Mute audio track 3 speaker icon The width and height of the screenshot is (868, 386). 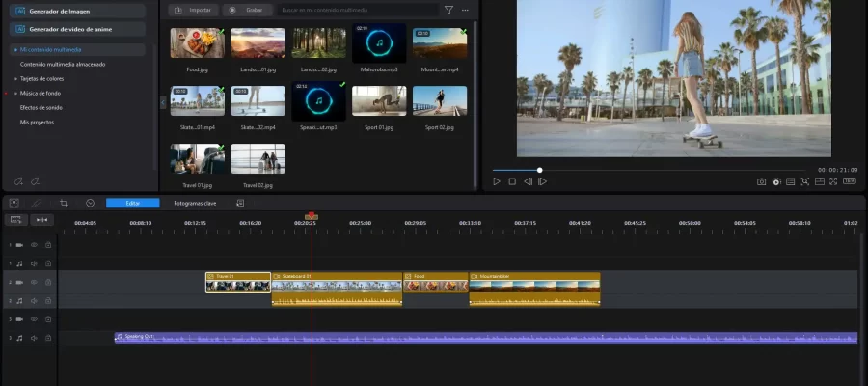click(x=34, y=338)
